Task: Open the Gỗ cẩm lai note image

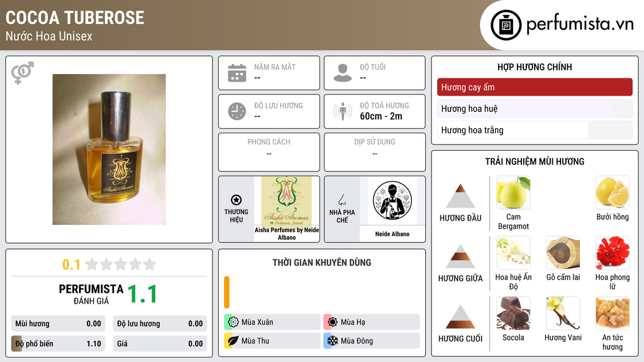Action: pos(563,253)
